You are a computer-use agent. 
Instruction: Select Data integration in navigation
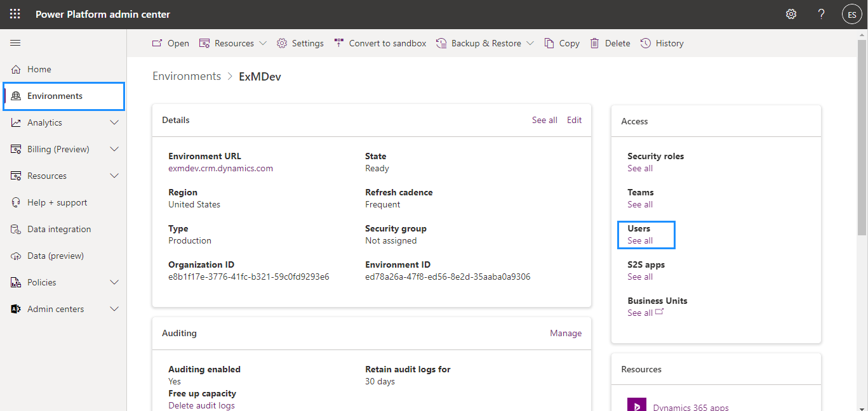(63, 229)
